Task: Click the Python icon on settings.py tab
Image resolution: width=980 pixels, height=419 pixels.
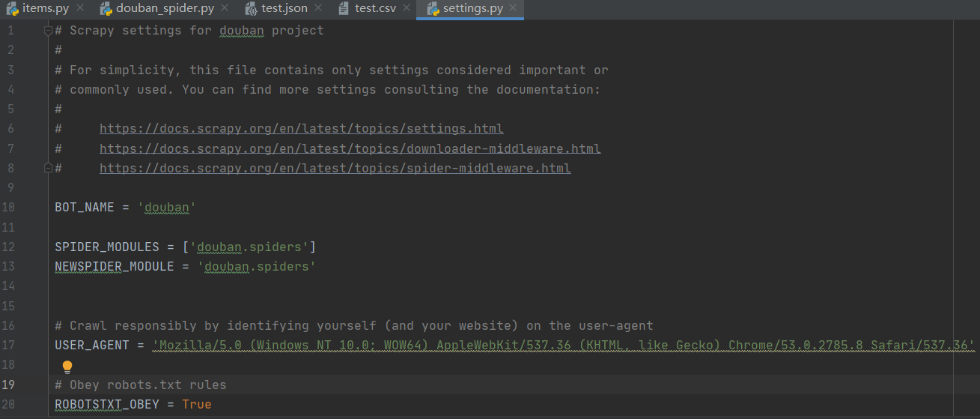Action: [433, 8]
